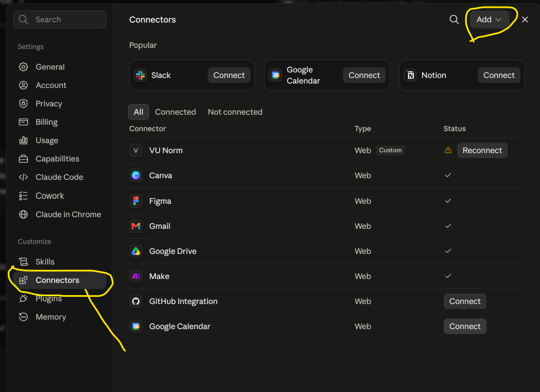This screenshot has height=392, width=540.
Task: Open the Cowork section
Action: tap(60, 195)
